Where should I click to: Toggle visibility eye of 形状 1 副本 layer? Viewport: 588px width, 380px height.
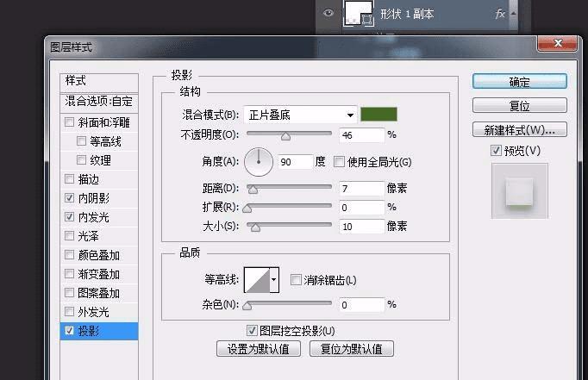(x=328, y=14)
